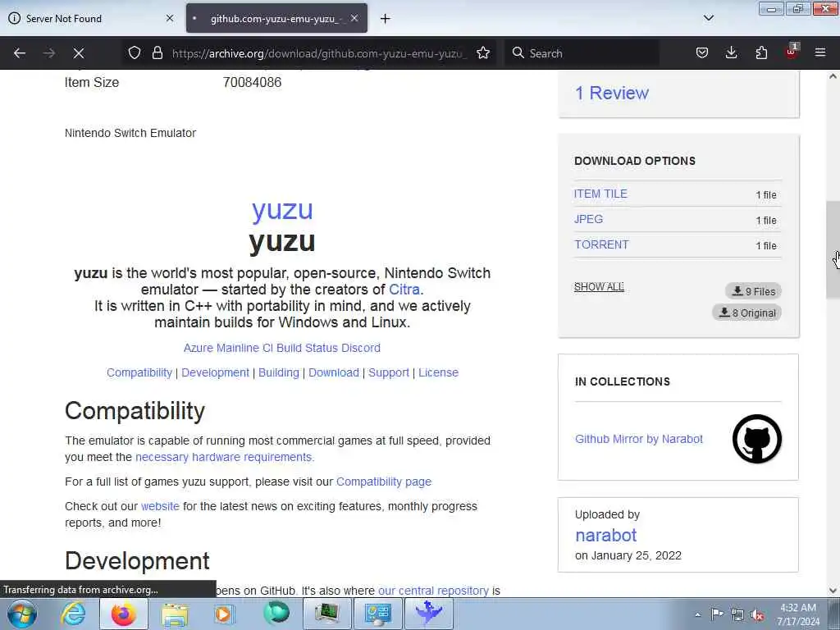Open the 1 Review link
This screenshot has width=840, height=630.
click(x=612, y=93)
